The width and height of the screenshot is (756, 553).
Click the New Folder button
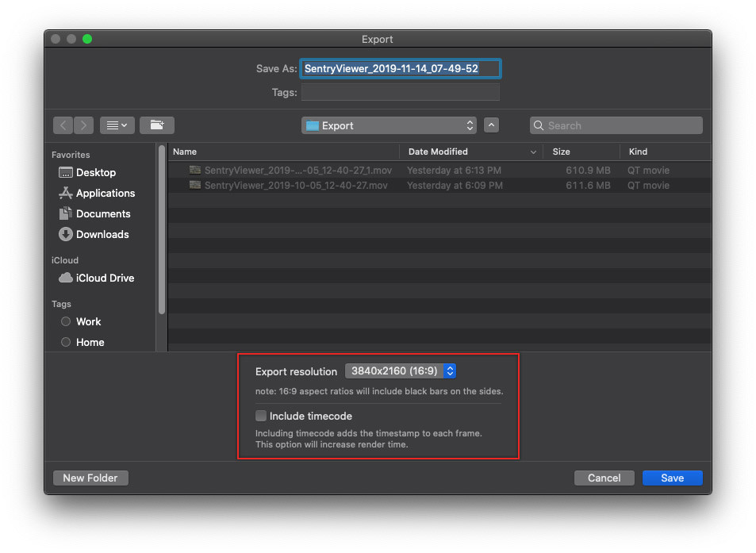[x=90, y=478]
